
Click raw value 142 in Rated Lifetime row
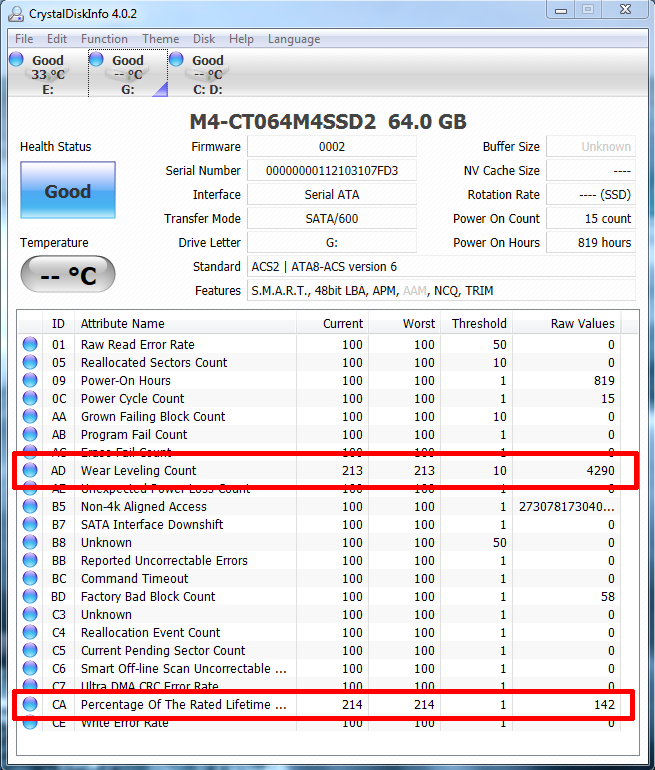click(604, 705)
